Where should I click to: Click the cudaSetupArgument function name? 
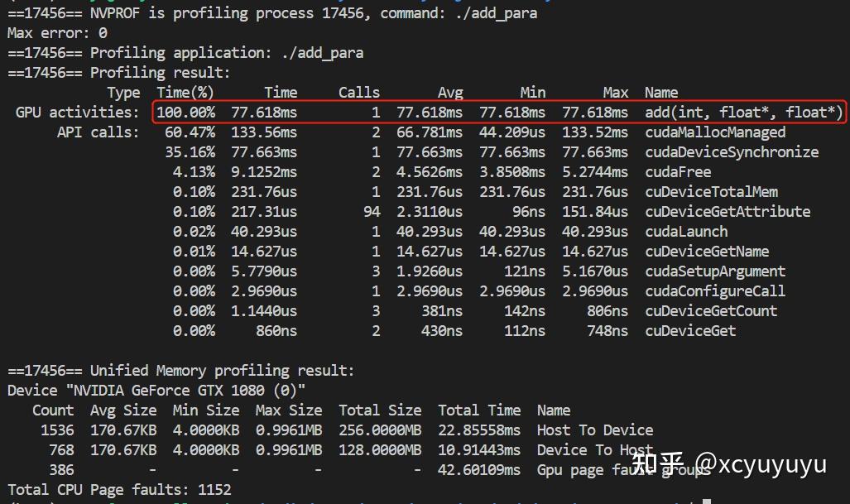tap(715, 271)
